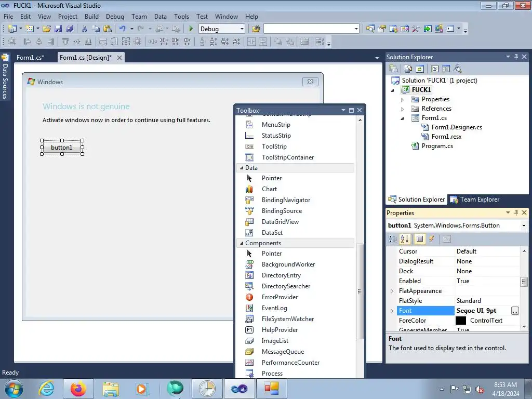
Task: Click Show All Files in Solution Explorer
Action: (408, 69)
